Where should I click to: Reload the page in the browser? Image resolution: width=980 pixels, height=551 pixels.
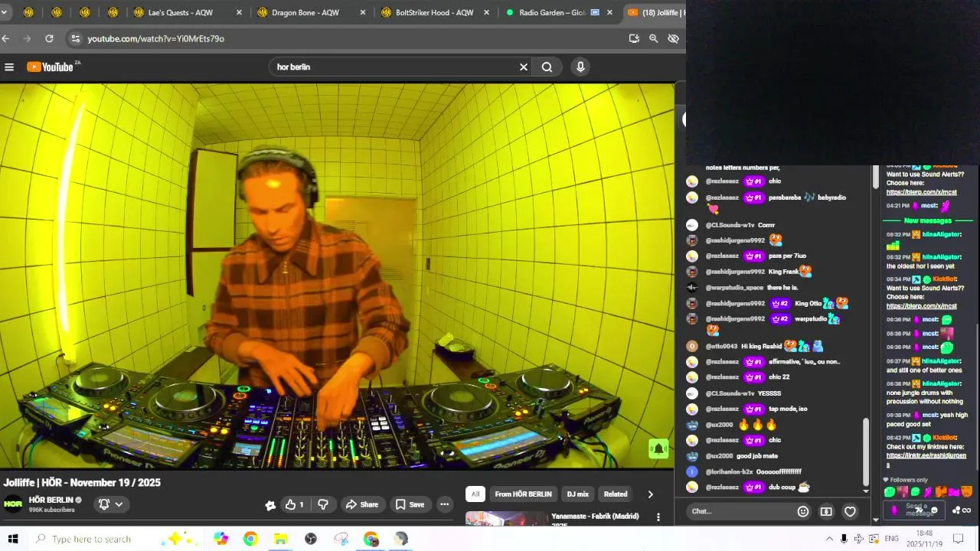click(49, 38)
